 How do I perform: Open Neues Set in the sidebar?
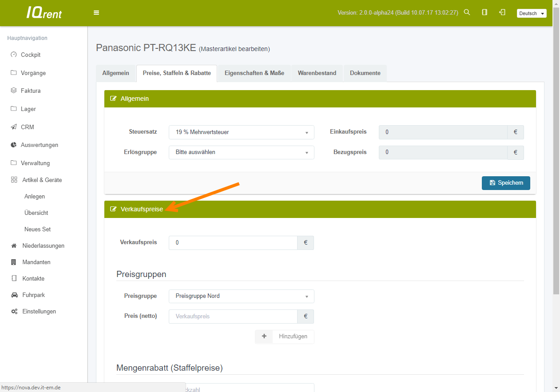pyautogui.click(x=38, y=229)
